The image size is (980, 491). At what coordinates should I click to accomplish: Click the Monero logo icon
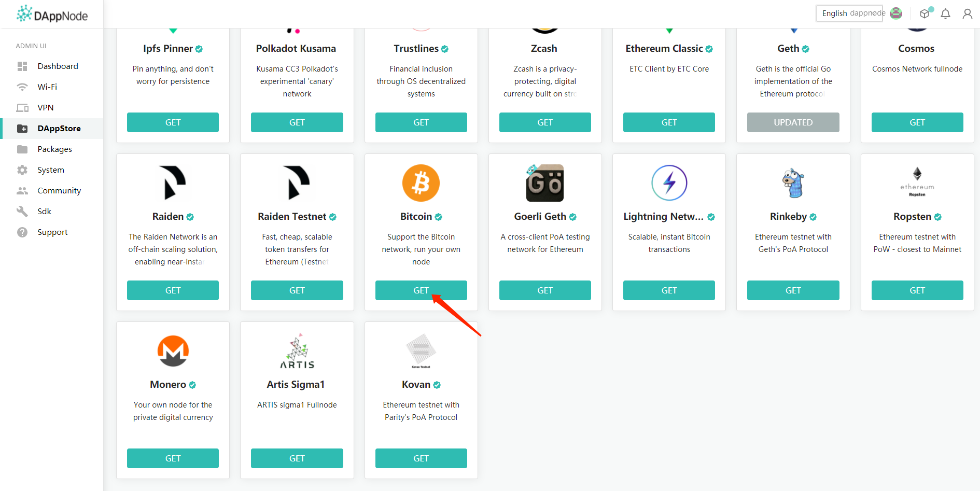coord(173,351)
